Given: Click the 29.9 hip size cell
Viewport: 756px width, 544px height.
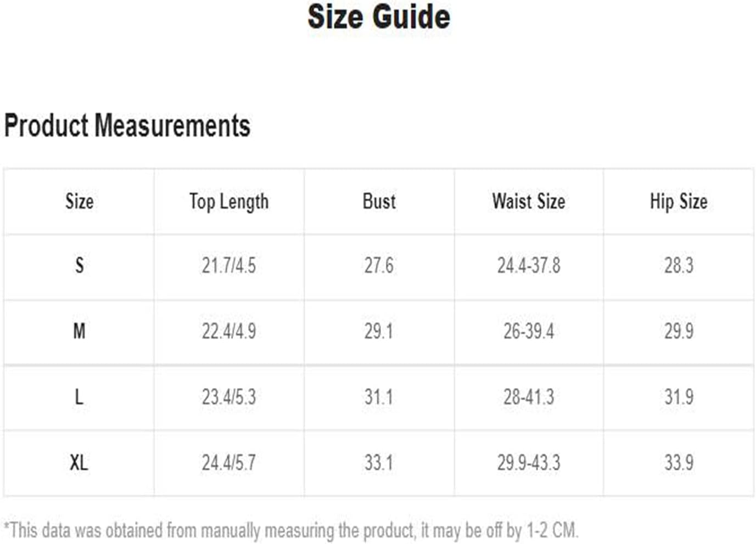Looking at the screenshot, I should pyautogui.click(x=679, y=331).
